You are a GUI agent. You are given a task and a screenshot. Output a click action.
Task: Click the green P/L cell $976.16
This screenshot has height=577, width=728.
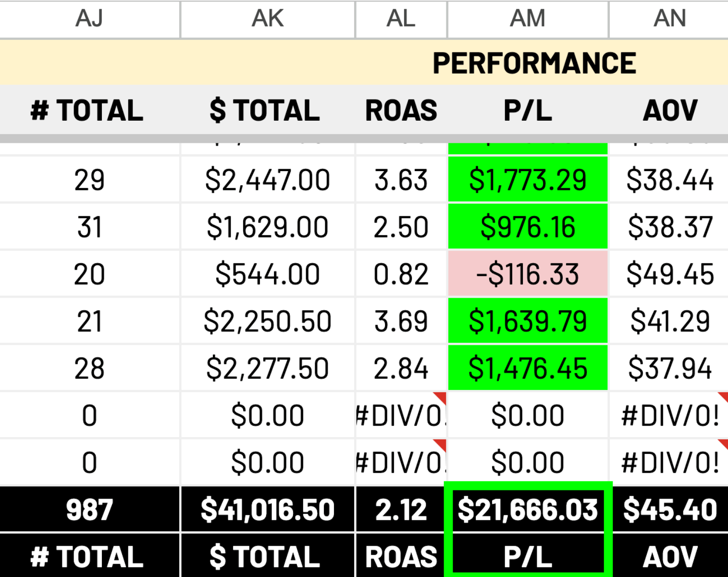tap(528, 227)
